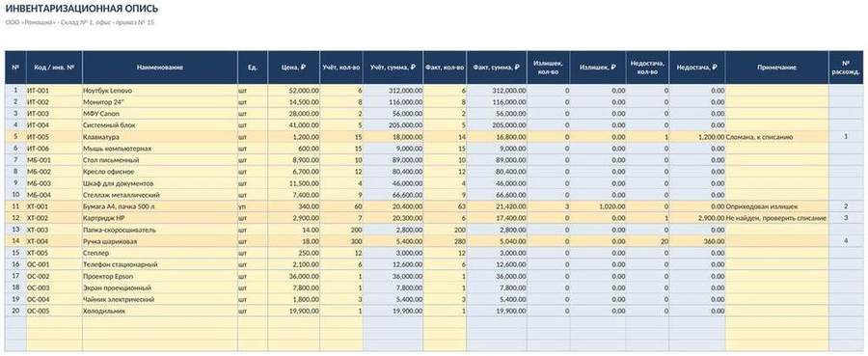The width and height of the screenshot is (868, 356).
Task: Click the code cell 'ИТ-005'
Action: click(x=54, y=137)
